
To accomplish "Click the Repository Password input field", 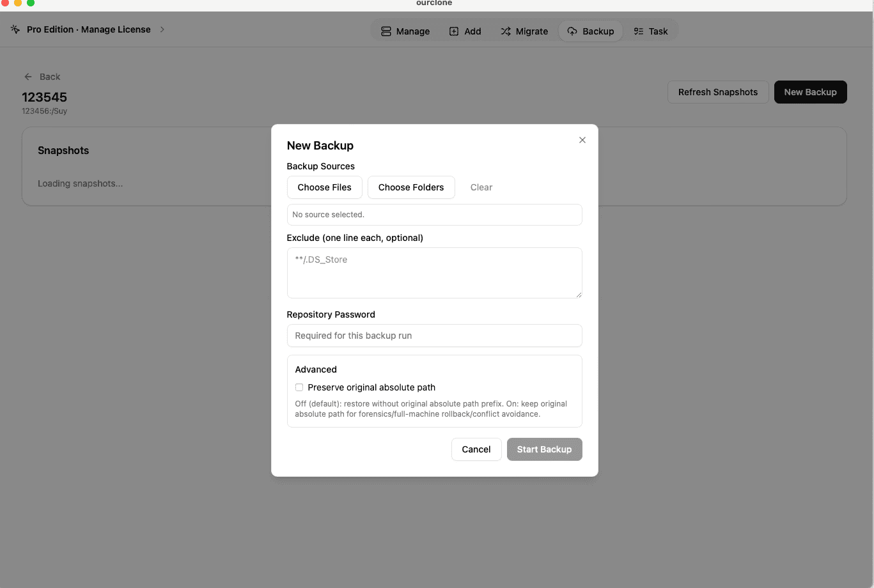I will pyautogui.click(x=434, y=336).
